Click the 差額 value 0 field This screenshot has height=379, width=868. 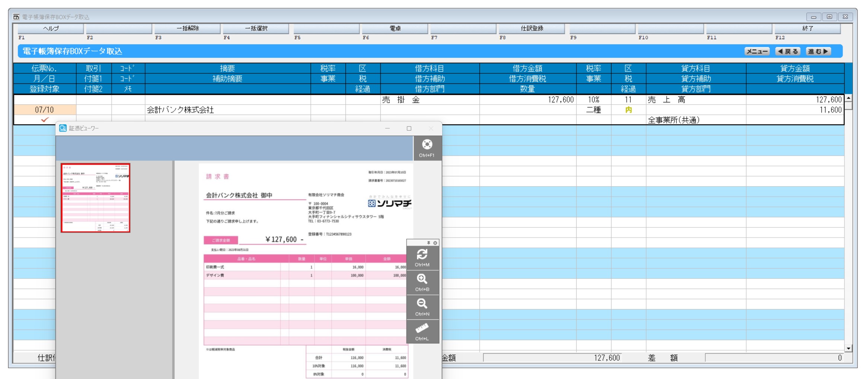(x=774, y=358)
